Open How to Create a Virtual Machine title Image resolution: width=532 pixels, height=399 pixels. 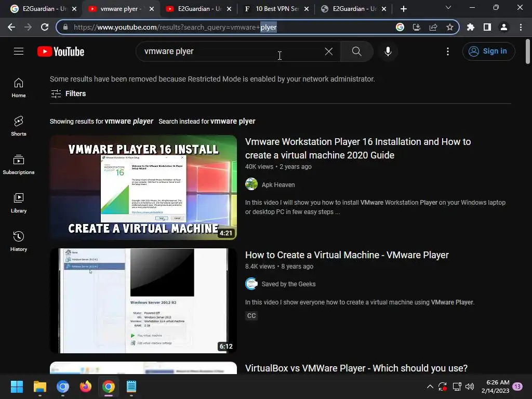click(x=347, y=255)
